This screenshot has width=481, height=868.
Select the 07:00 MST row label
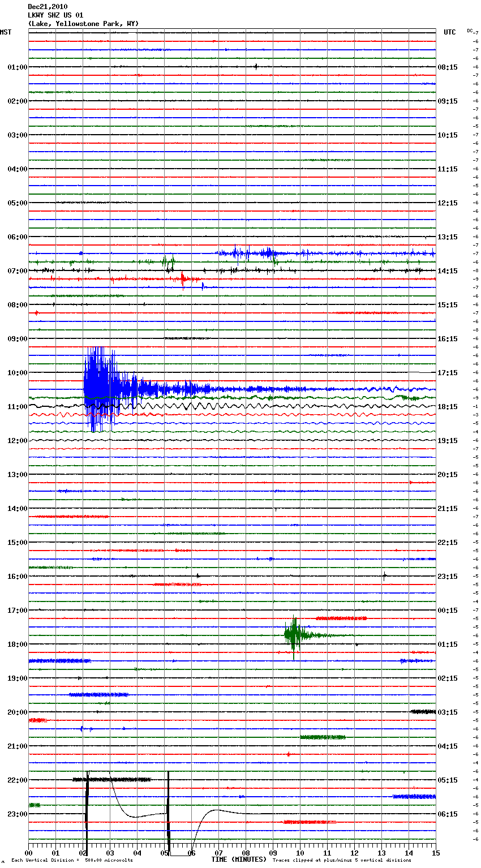(17, 271)
